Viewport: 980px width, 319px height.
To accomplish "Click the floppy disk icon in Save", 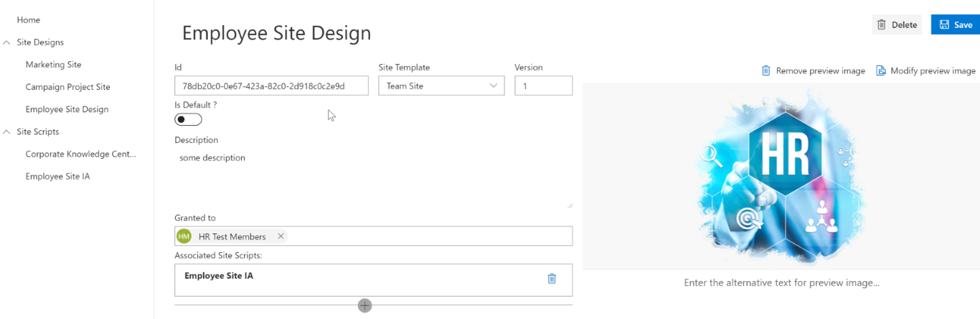I will tap(944, 24).
